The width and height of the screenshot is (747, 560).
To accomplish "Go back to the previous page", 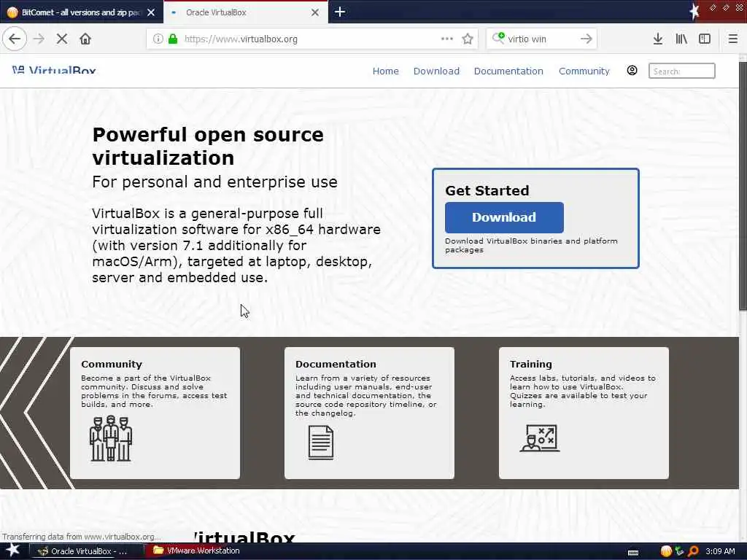I will click(15, 39).
